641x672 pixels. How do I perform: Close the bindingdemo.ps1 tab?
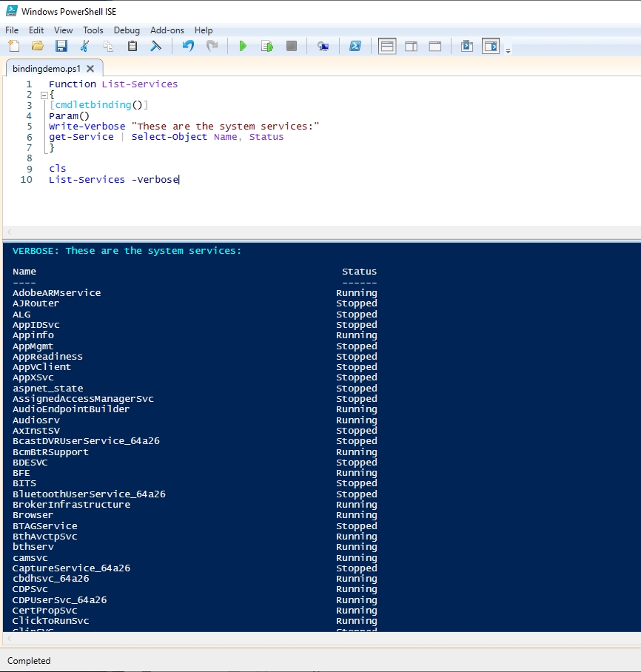(x=90, y=69)
